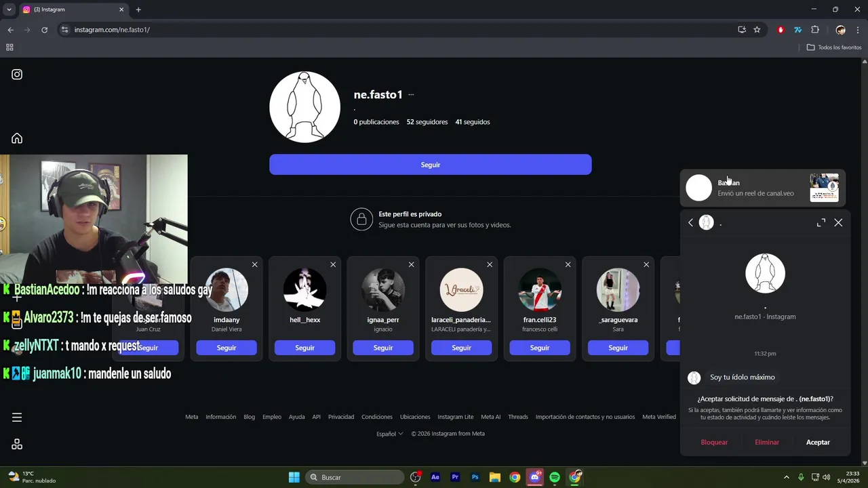Go back in browser history
868x488 pixels.
point(10,30)
